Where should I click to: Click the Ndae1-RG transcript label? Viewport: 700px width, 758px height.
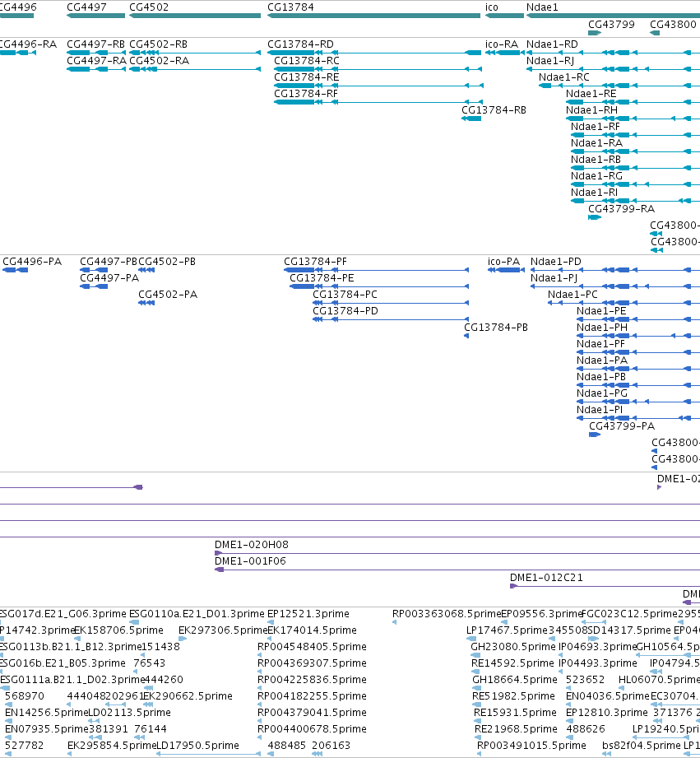coord(596,175)
